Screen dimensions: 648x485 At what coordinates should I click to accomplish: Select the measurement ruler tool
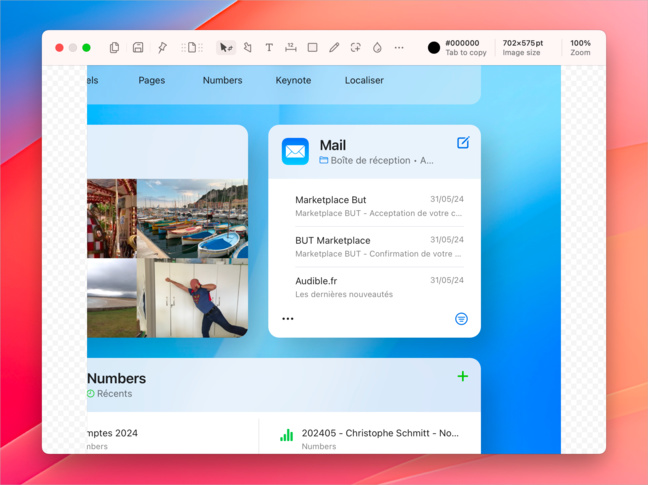291,48
